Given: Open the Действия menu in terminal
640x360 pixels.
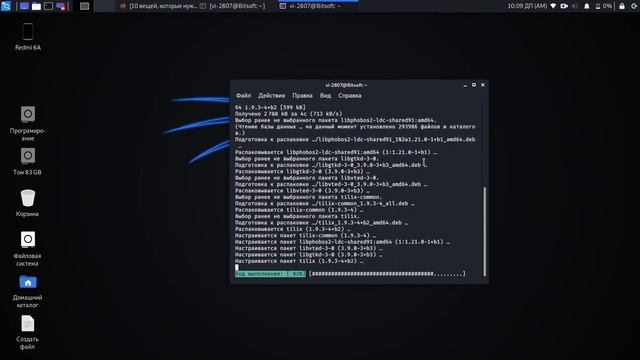Looking at the screenshot, I should pos(271,96).
